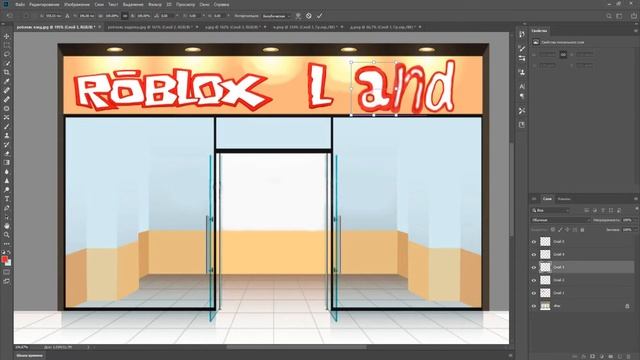Open the Справка menu

[x=221, y=4]
